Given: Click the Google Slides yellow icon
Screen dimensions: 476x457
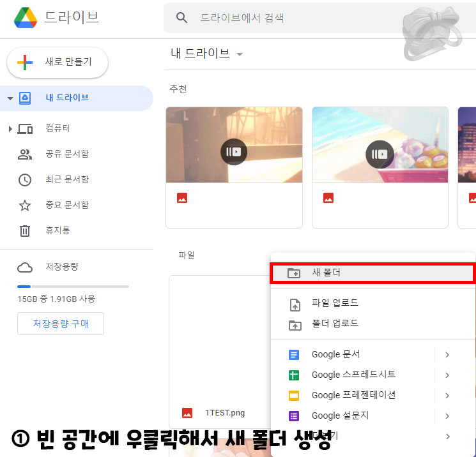Looking at the screenshot, I should (x=293, y=396).
